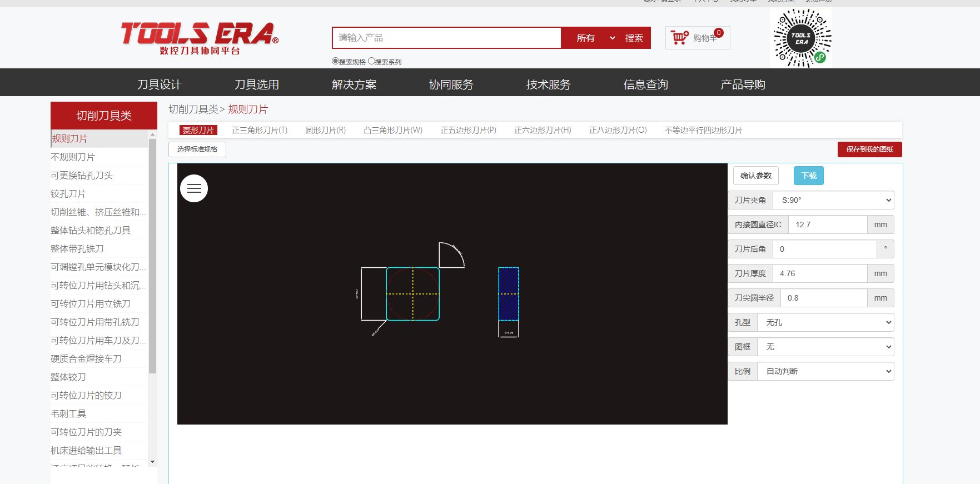
Task: Switch to the 凸三角形刀片(W) tab
Action: pos(393,130)
